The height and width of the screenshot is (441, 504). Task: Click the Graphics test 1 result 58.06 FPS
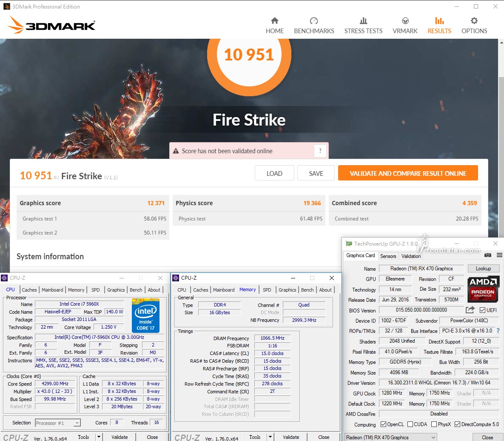(155, 219)
